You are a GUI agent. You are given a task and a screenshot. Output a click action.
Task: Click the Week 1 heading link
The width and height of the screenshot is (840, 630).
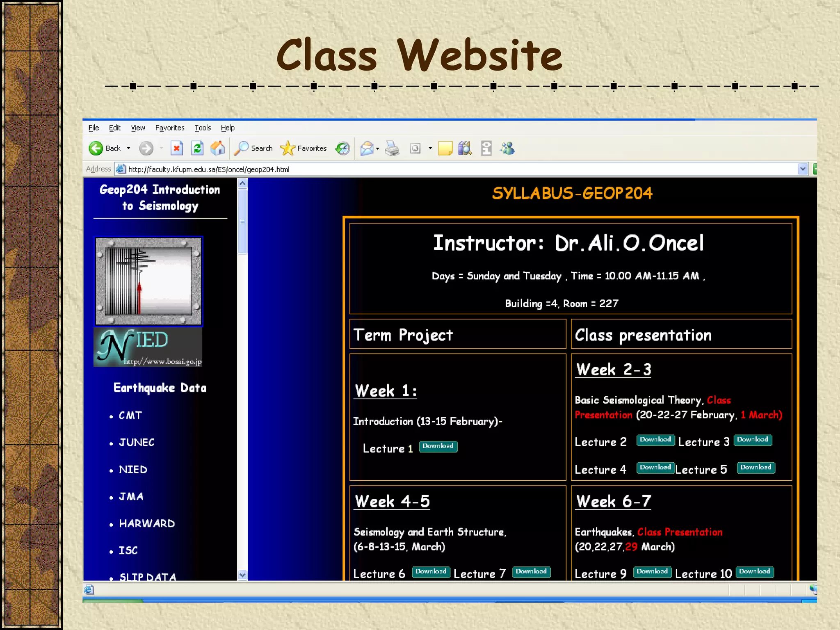click(386, 390)
